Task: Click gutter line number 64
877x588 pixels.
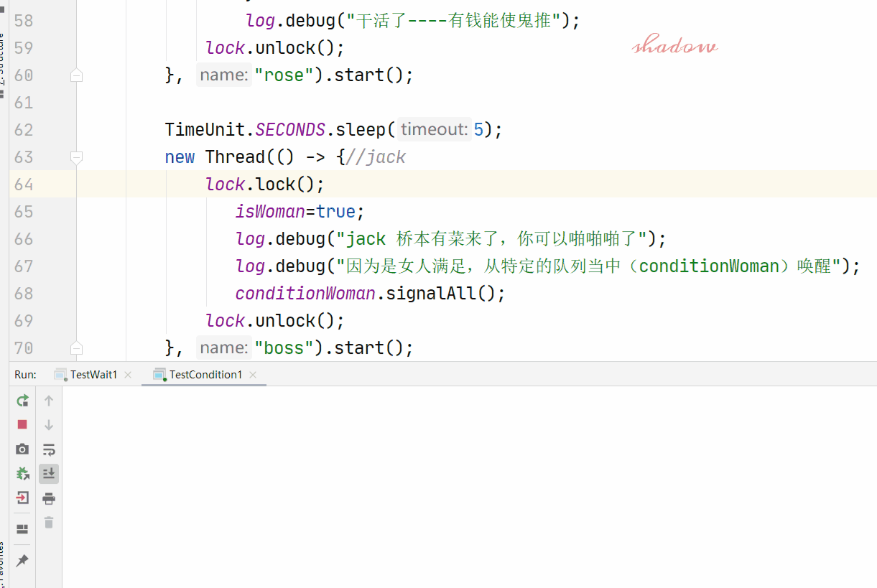Action: pyautogui.click(x=24, y=184)
